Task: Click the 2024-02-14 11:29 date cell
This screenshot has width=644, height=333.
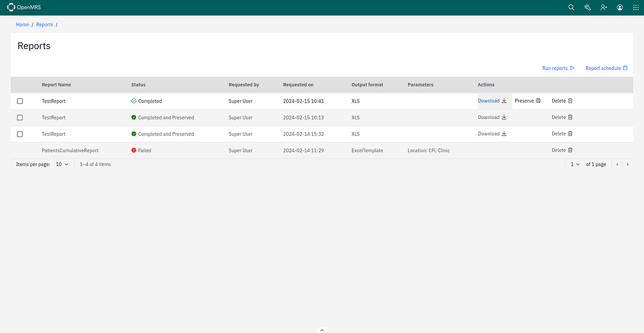Action: pyautogui.click(x=304, y=150)
